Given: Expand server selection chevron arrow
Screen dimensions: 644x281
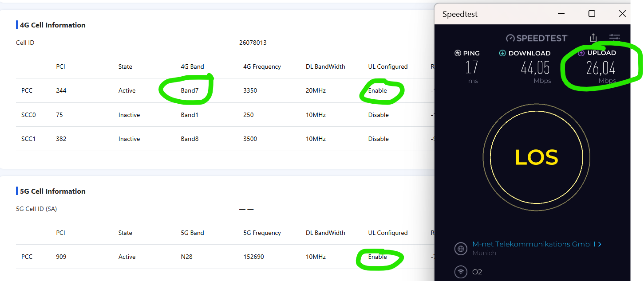Looking at the screenshot, I should click(x=600, y=244).
